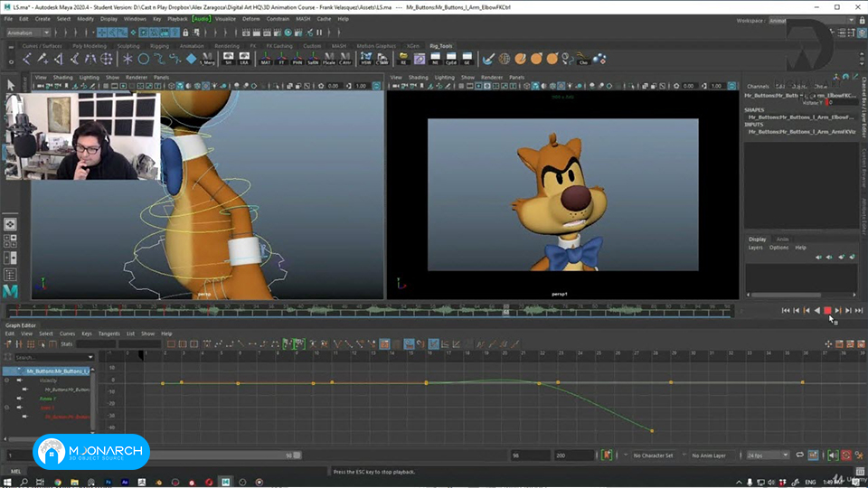
Task: Go to start of playback range
Action: pyautogui.click(x=786, y=311)
